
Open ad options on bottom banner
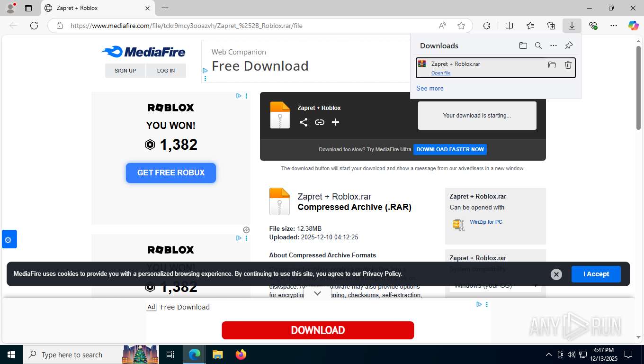tap(487, 304)
